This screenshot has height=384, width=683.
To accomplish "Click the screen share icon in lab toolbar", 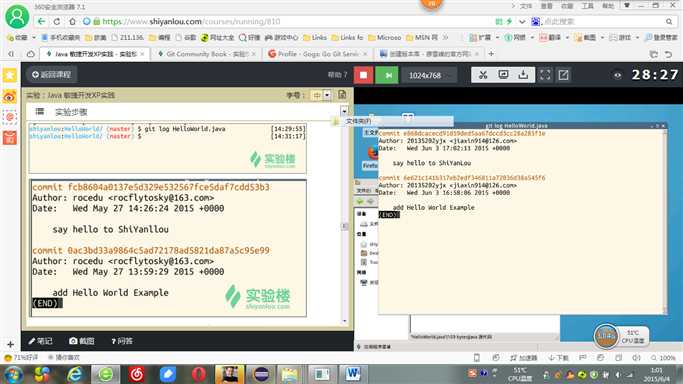I will tap(503, 75).
